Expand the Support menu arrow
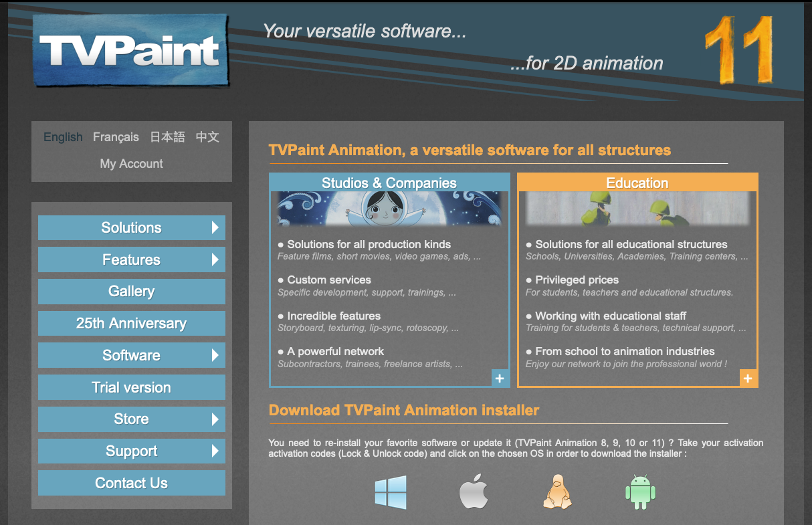The height and width of the screenshot is (525, 812). (215, 451)
